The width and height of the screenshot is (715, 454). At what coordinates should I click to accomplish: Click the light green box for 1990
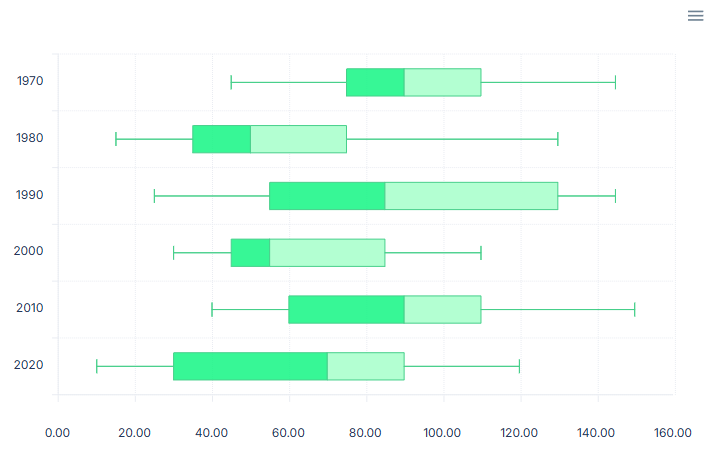(x=471, y=196)
